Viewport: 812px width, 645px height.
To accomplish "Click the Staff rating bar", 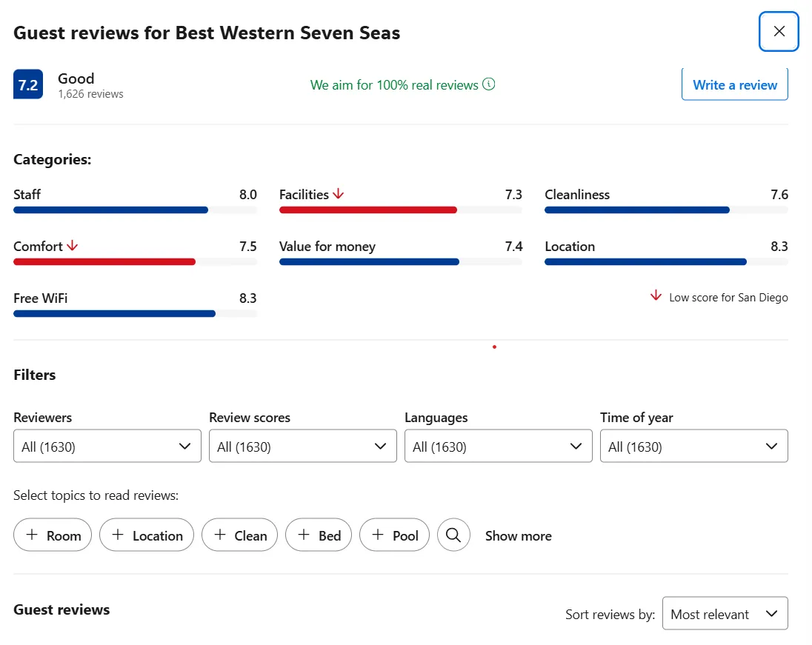I will click(111, 210).
